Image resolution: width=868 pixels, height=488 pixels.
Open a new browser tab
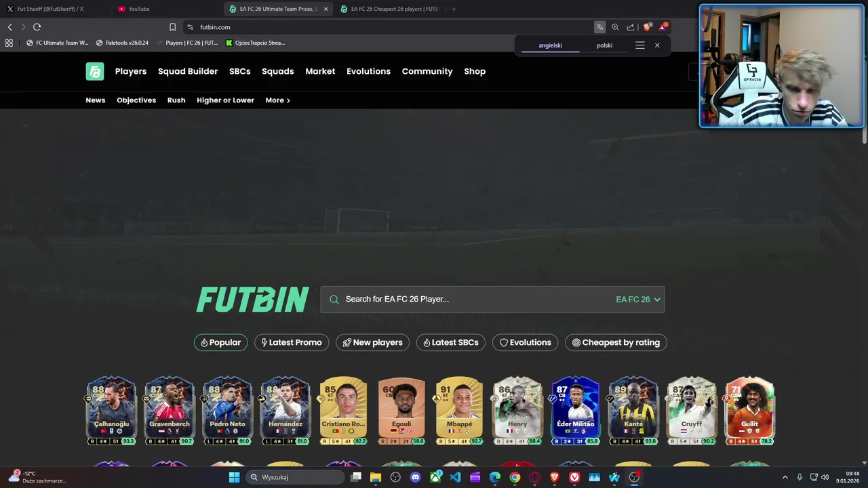click(x=454, y=9)
